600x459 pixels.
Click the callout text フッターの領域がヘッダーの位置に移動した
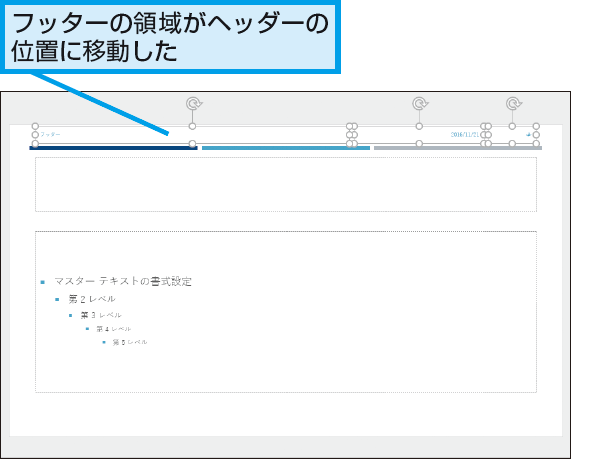click(x=168, y=37)
